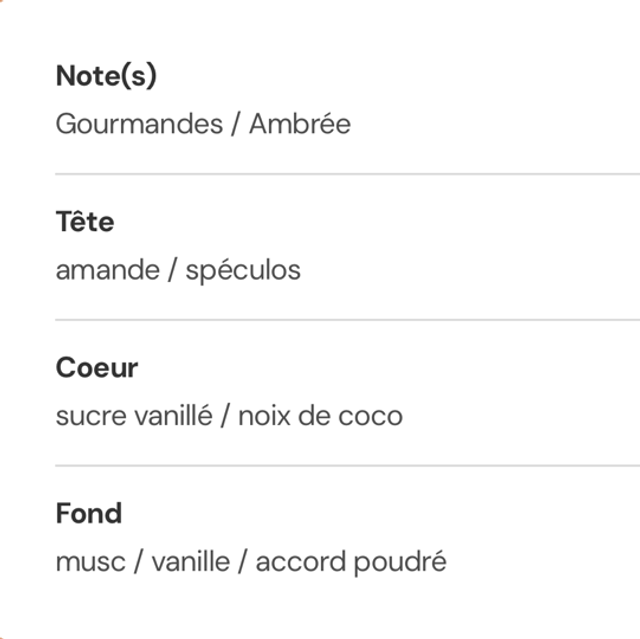Viewport: 640px width, 639px height.
Task: Click the divider line above the Coeur heading
Action: click(347, 320)
